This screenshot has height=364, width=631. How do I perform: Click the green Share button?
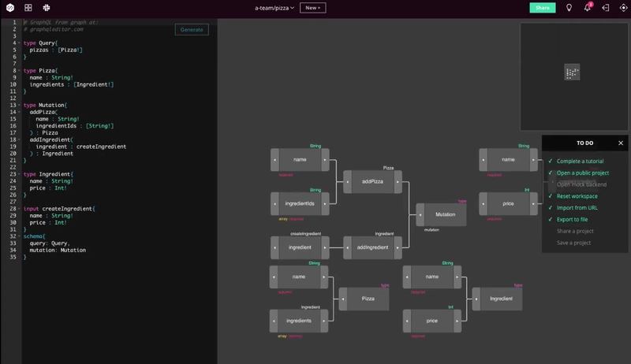(x=542, y=8)
